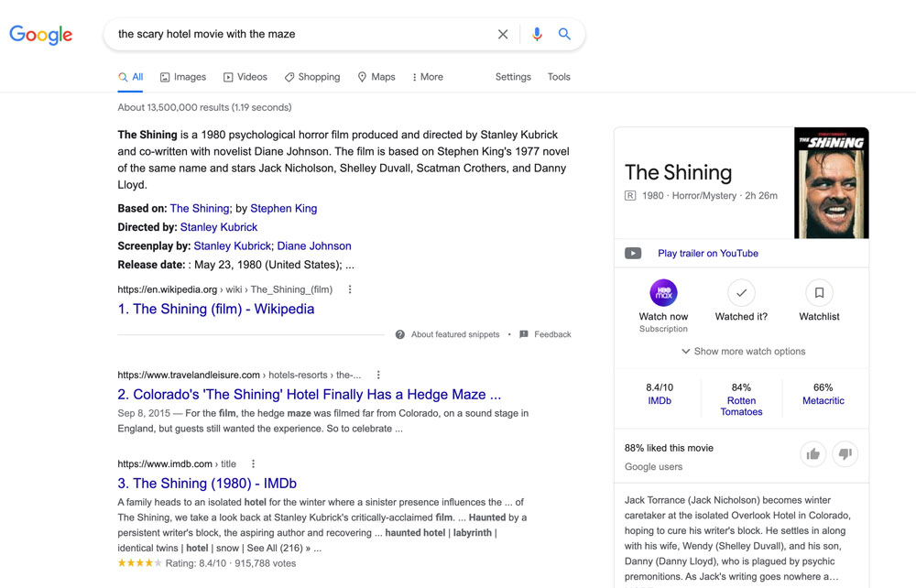Select the All results tab

[x=130, y=77]
